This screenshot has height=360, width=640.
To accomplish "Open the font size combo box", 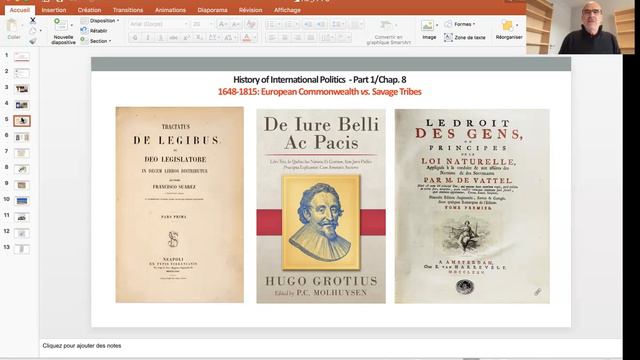I will click(203, 24).
